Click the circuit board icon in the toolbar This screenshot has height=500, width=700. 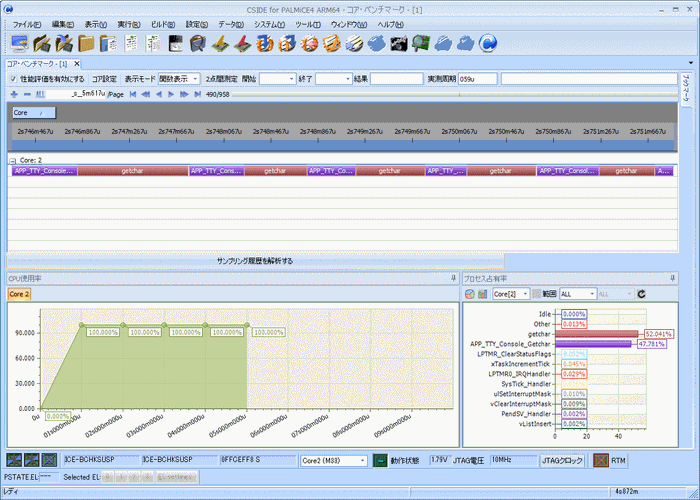pyautogui.click(x=420, y=43)
